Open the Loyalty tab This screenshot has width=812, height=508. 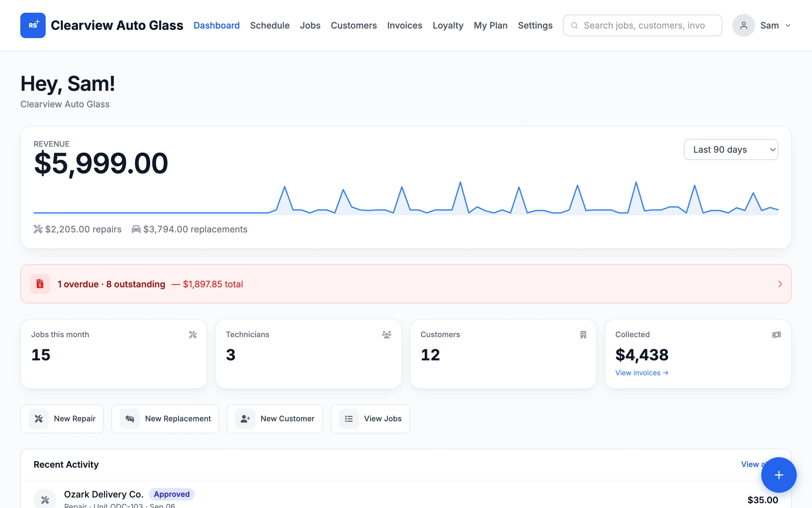(448, 25)
